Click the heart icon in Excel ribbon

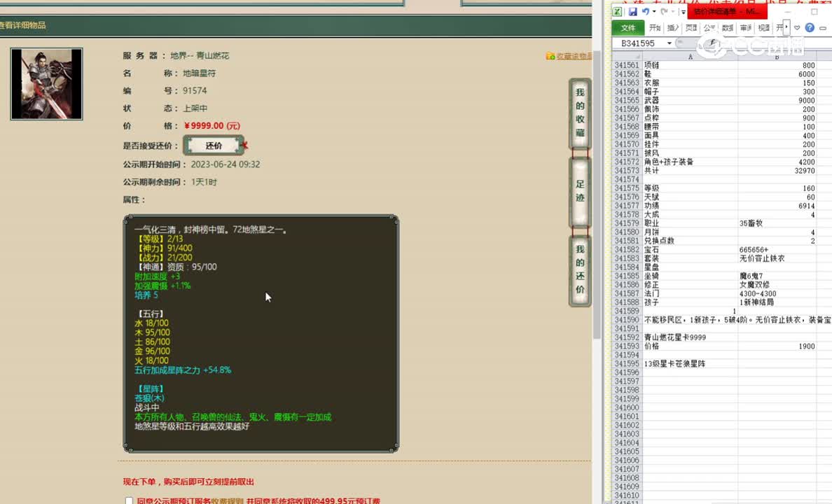point(797,28)
